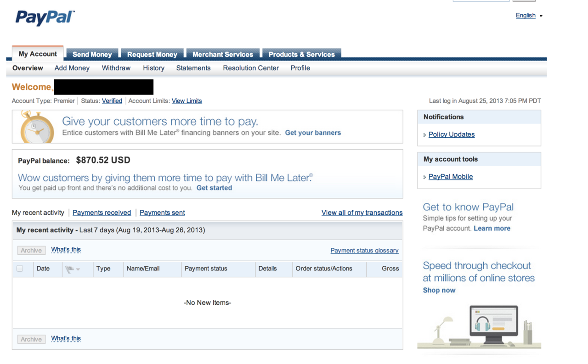Click the -No New Items- message
Image resolution: width=588 pixels, height=364 pixels.
tap(208, 302)
